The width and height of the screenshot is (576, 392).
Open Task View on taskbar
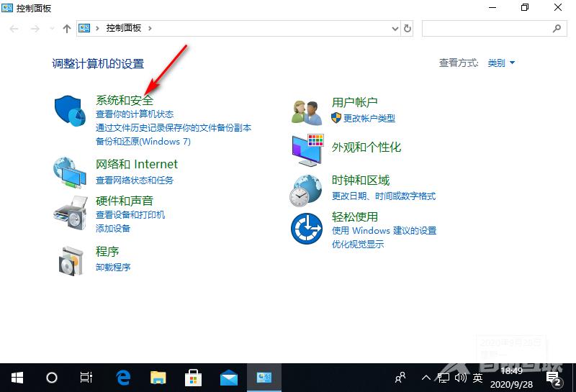(86, 378)
